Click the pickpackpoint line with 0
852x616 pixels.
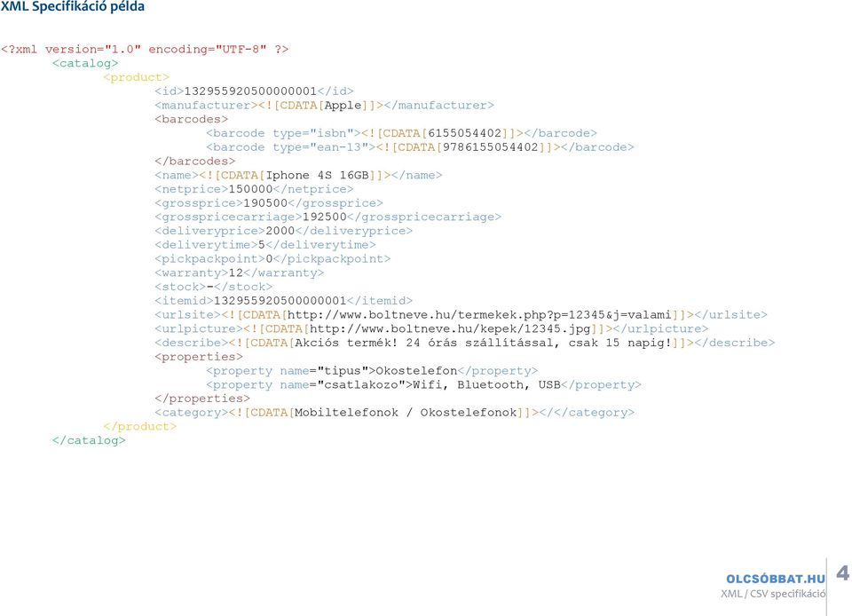click(272, 260)
